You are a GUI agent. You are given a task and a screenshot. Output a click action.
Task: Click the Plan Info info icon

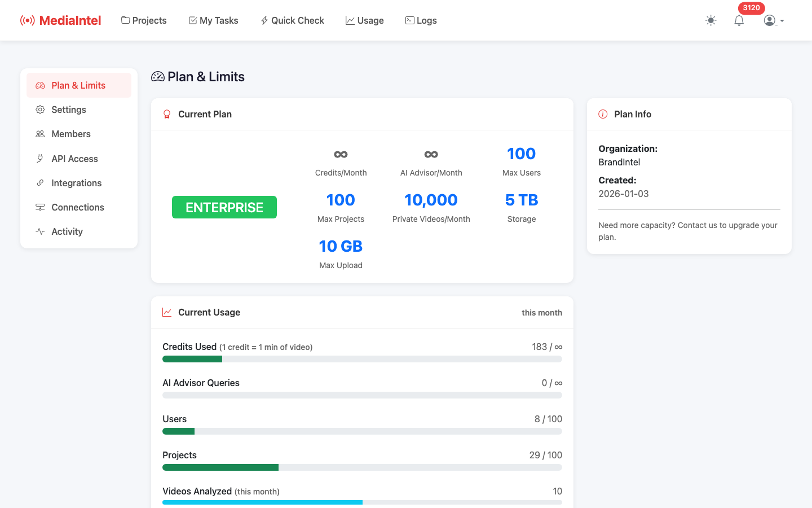[603, 114]
